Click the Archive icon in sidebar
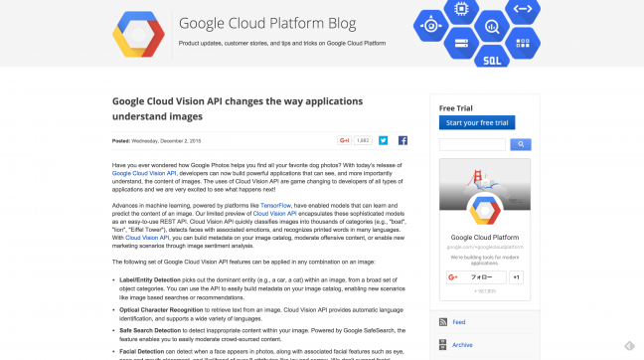Image resolution: width=644 pixels, height=360 pixels. 443,345
